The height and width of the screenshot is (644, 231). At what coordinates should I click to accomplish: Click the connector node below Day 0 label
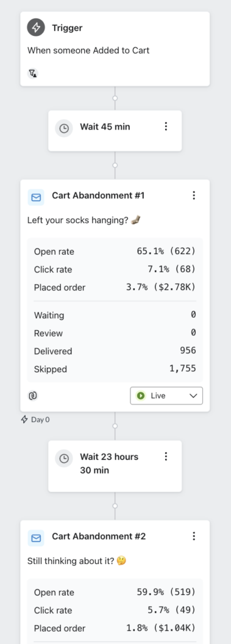[x=115, y=426]
